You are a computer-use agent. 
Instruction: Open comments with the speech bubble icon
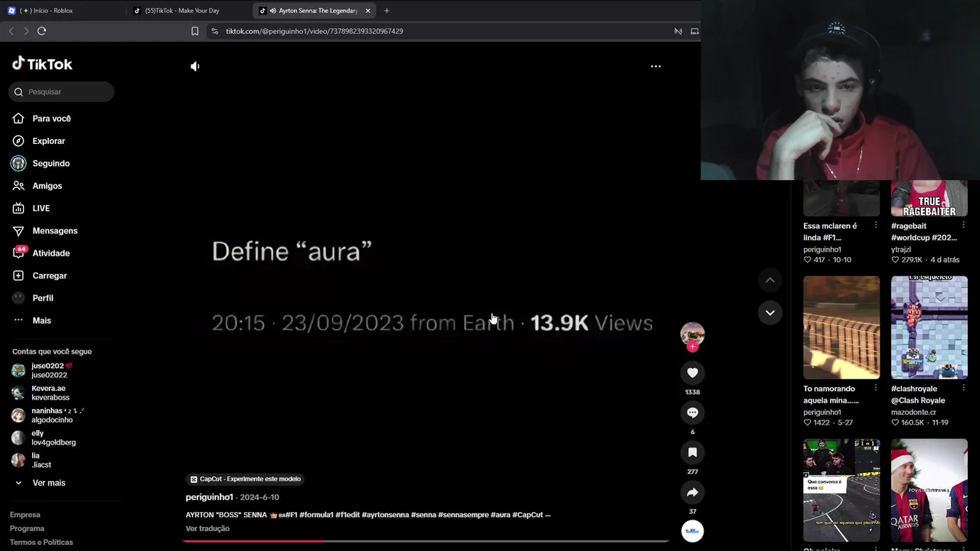pos(692,412)
